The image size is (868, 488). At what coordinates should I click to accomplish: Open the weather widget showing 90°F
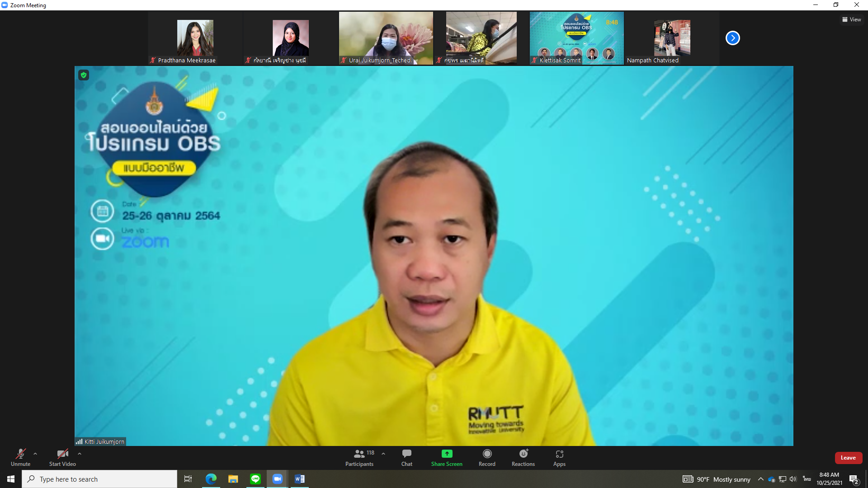[717, 479]
